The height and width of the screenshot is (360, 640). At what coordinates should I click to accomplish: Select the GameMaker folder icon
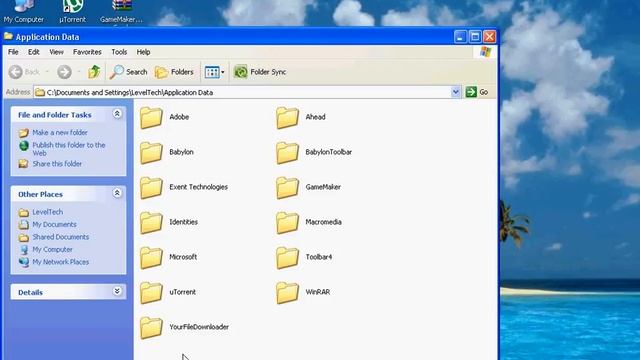click(287, 188)
